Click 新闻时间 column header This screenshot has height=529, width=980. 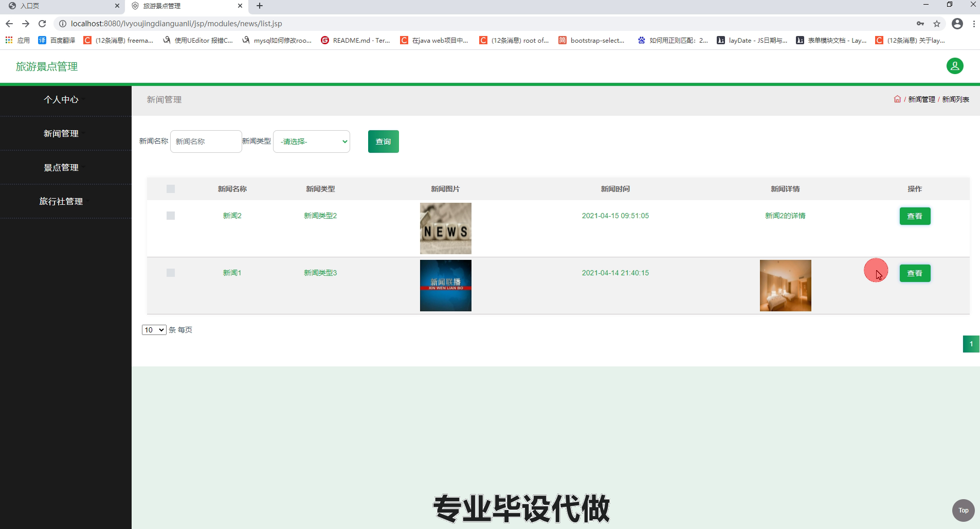click(615, 189)
